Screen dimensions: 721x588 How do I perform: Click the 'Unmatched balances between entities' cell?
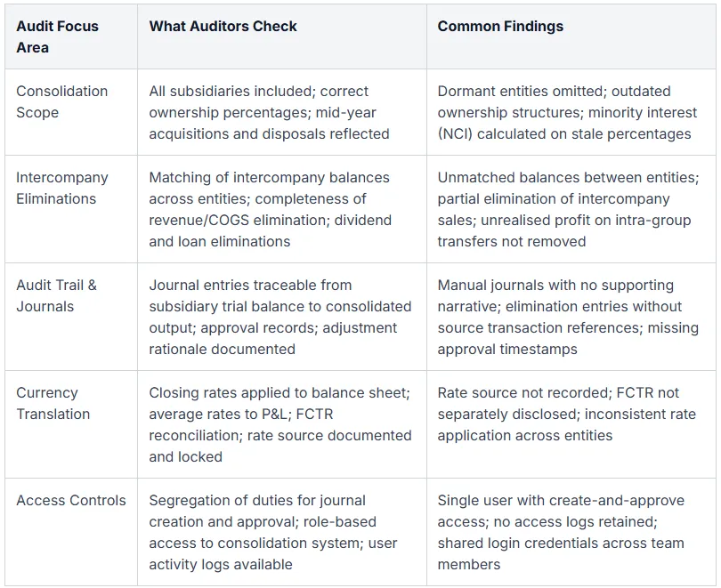(x=571, y=209)
